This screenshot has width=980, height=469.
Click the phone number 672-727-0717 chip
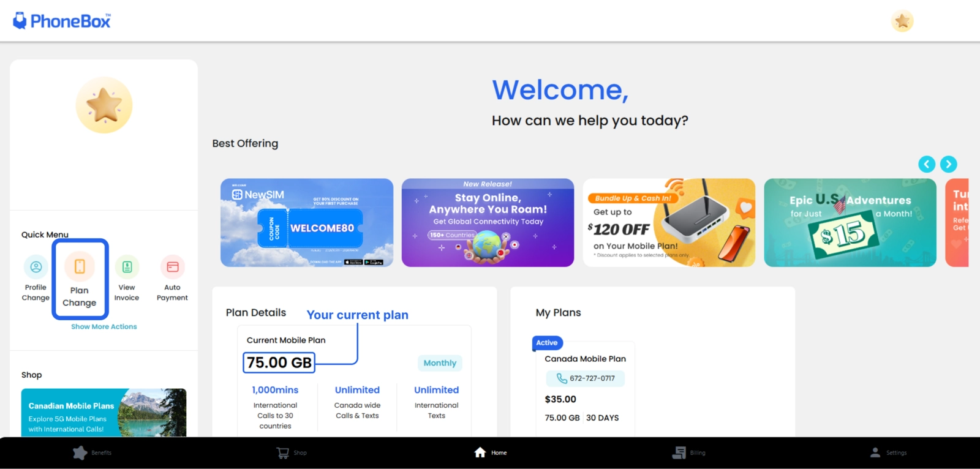586,378
